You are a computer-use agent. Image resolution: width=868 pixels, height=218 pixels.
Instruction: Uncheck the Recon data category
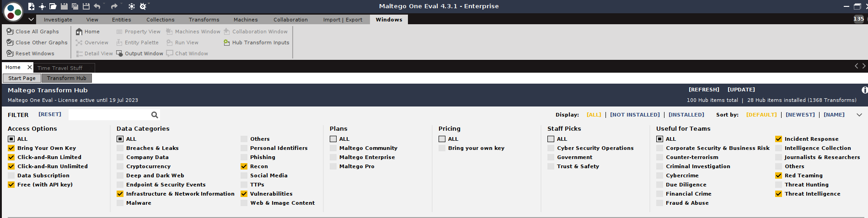(244, 166)
